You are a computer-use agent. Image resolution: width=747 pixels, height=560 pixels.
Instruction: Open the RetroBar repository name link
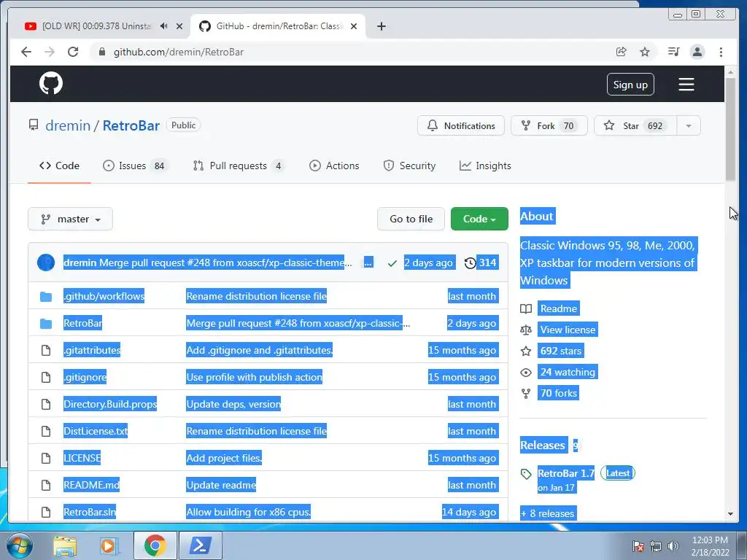pyautogui.click(x=131, y=125)
